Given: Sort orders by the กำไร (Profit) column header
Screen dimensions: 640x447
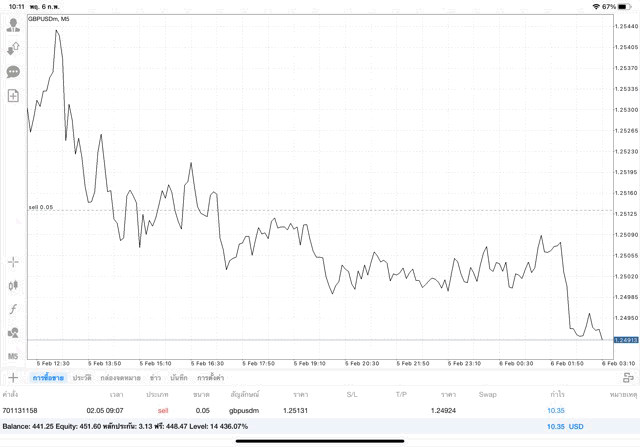Looking at the screenshot, I should [x=557, y=394].
